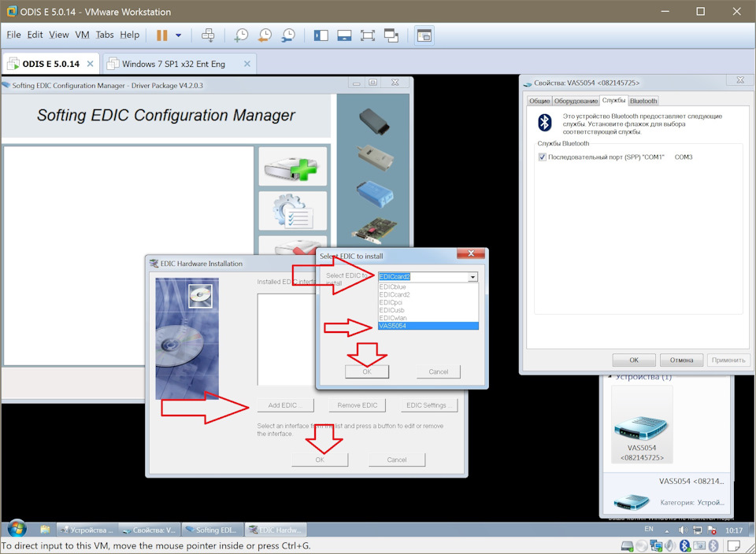756x554 pixels.
Task: Enter full screen mode icon
Action: [x=368, y=35]
